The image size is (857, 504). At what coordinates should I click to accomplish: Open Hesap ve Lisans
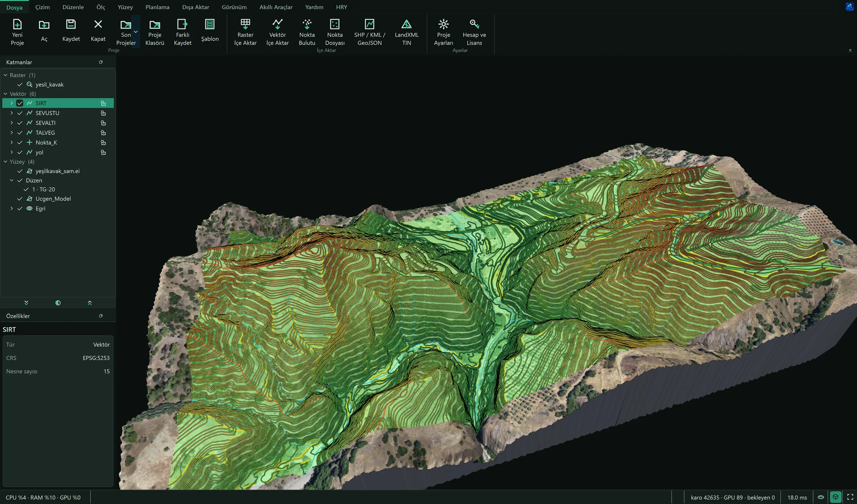click(x=474, y=32)
